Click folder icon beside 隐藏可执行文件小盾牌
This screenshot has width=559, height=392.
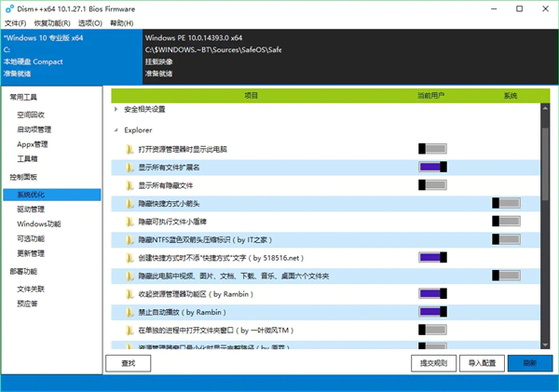[130, 221]
